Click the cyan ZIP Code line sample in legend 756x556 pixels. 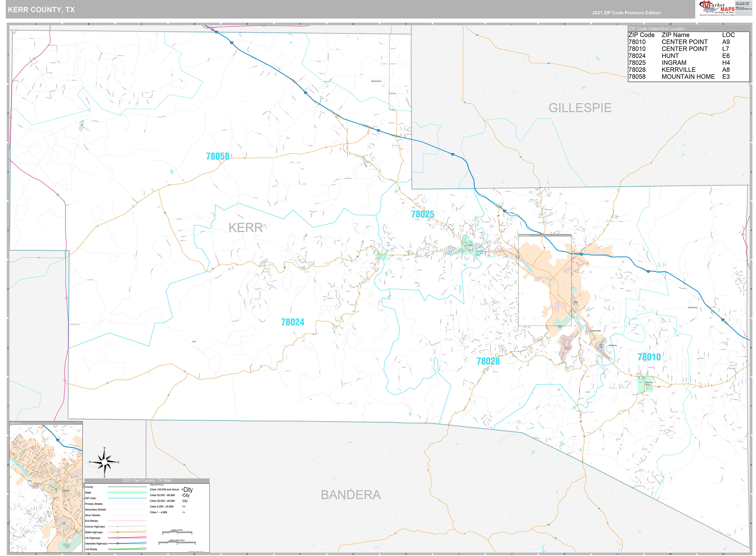coord(127,498)
